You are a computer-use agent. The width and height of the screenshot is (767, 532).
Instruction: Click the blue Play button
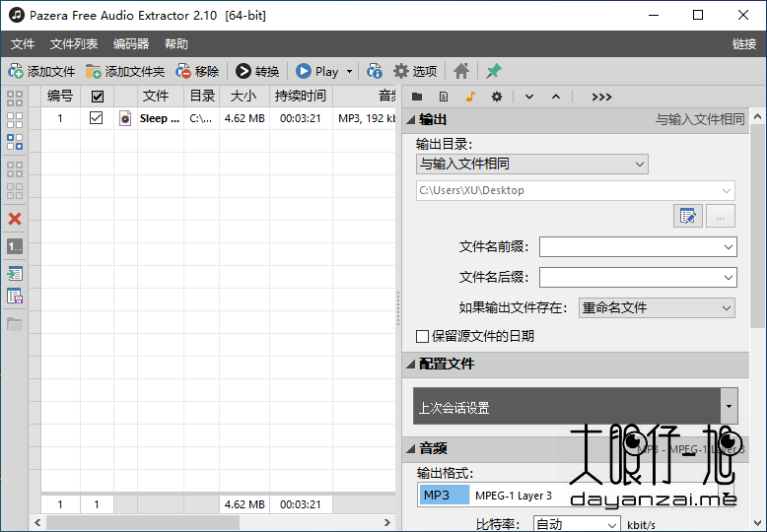[x=317, y=71]
